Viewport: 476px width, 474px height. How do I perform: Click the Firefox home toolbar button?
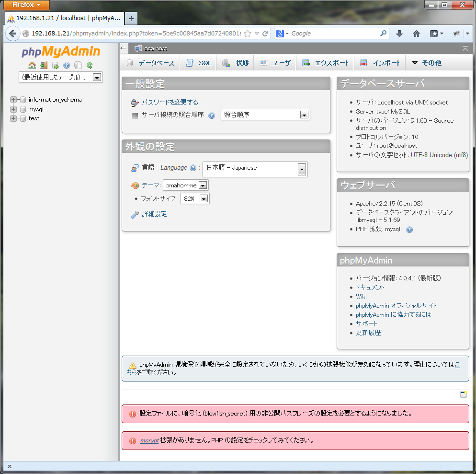tap(417, 34)
